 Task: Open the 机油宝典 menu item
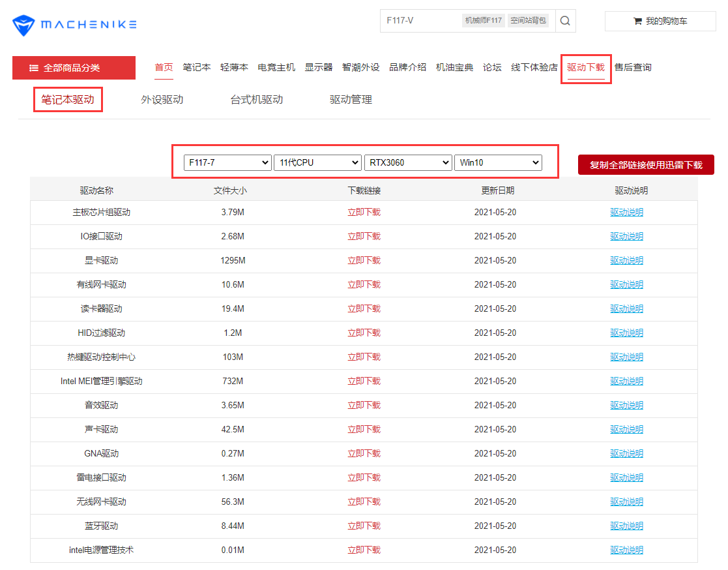[454, 67]
